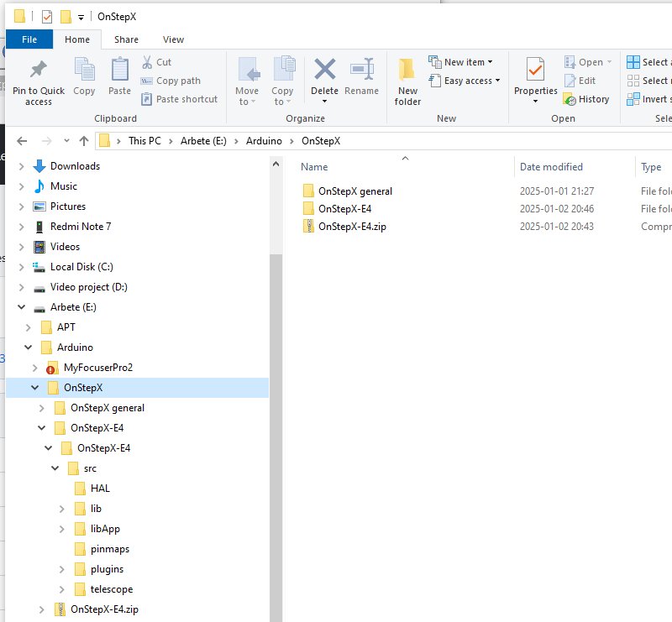Collapse the Arbete (E:) tree node
Screen dimensions: 672x622
point(22,307)
